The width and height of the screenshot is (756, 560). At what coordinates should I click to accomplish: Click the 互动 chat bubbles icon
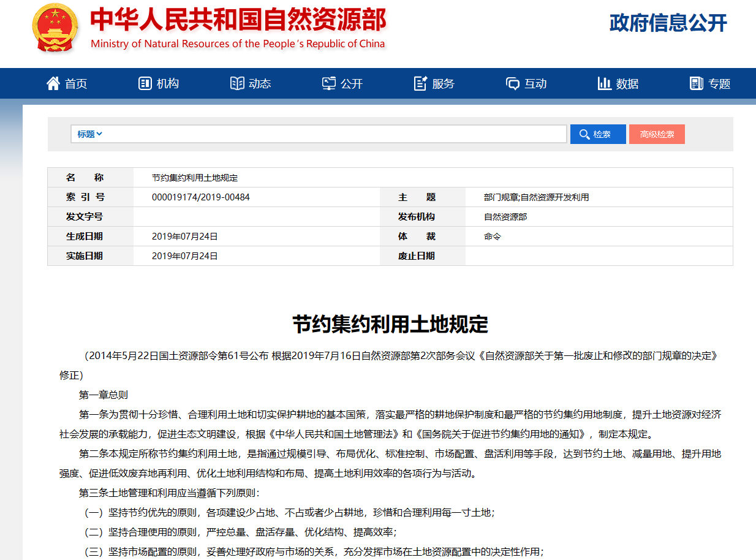tap(512, 83)
